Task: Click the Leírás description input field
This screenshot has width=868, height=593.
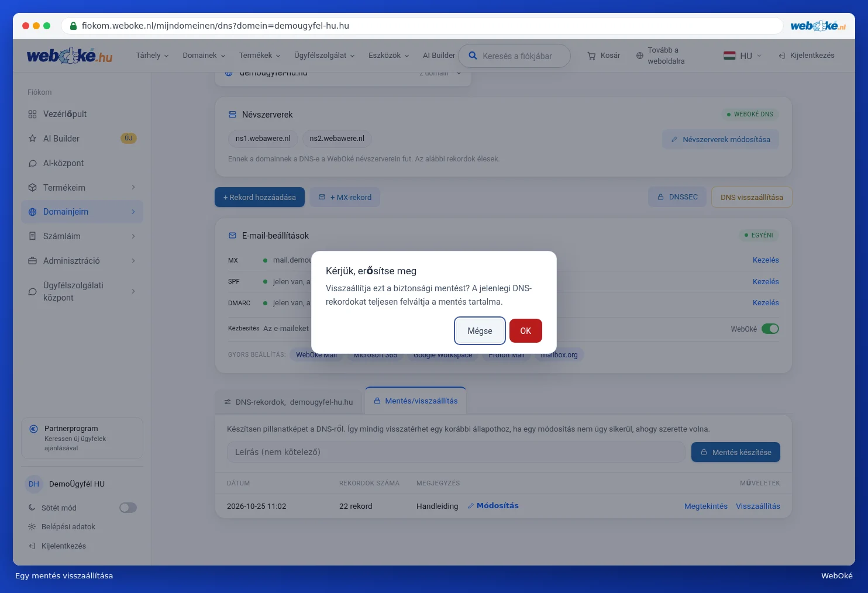Action: pos(456,452)
